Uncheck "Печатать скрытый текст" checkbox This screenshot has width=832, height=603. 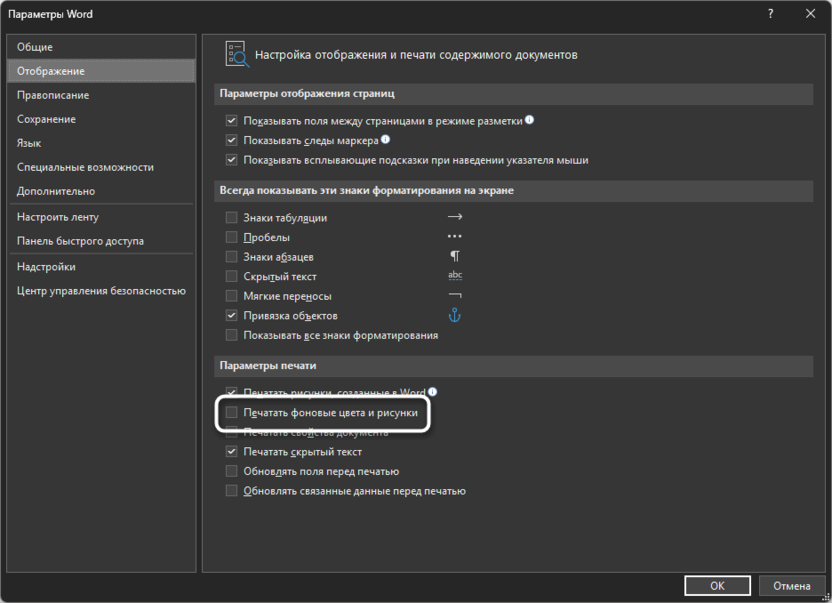click(232, 452)
